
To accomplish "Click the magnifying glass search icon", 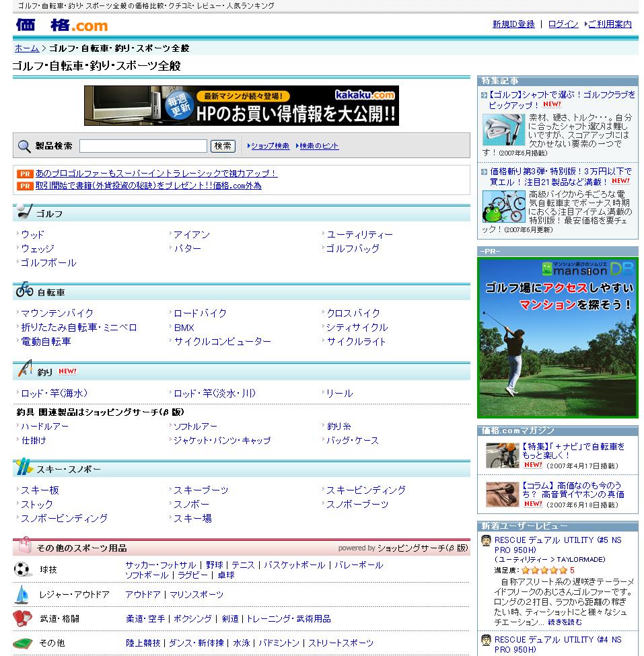I will pos(24,146).
